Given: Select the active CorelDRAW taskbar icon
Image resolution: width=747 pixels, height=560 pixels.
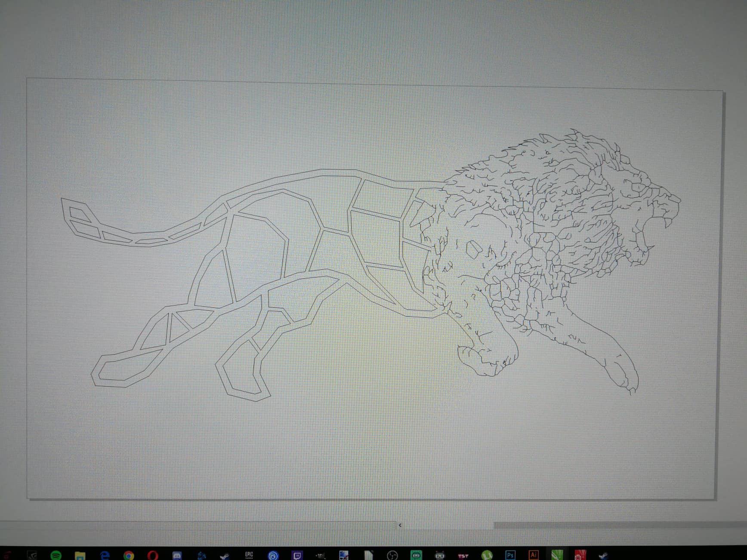Looking at the screenshot, I should click(557, 555).
